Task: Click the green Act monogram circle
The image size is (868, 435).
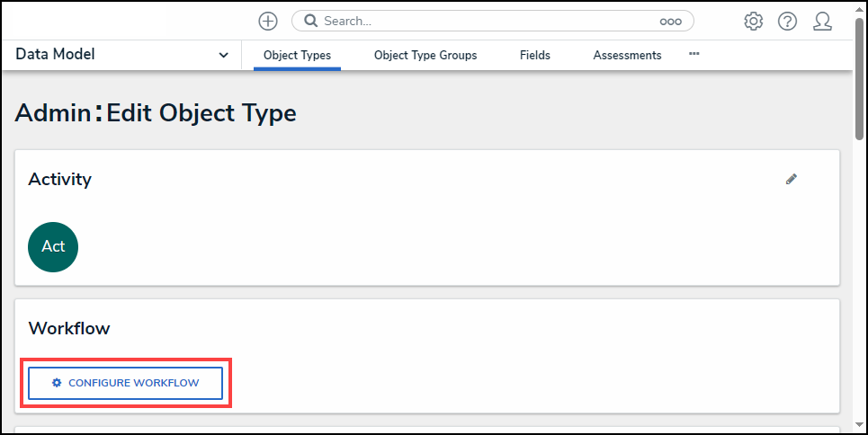Action: tap(53, 246)
